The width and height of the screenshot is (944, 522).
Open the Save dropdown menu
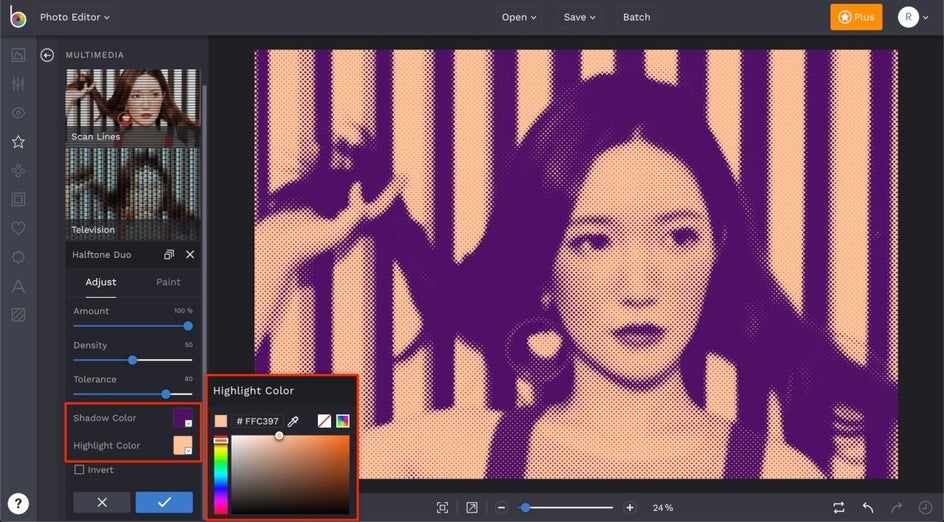[x=579, y=17]
